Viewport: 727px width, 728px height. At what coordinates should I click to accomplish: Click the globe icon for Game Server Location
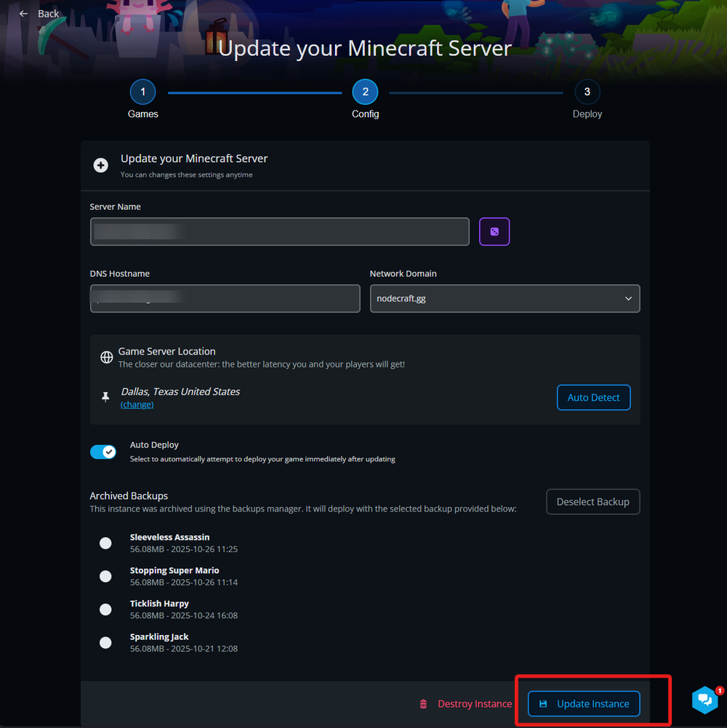coord(106,357)
